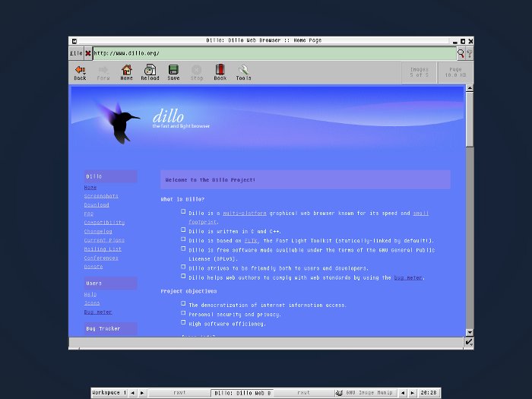Open the Compatibility link

(x=104, y=223)
